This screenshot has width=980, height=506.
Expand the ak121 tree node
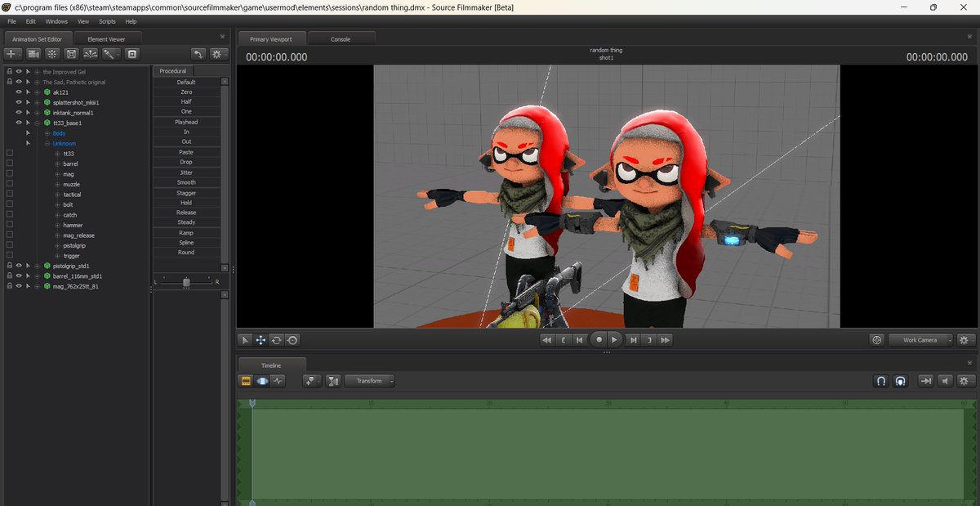point(37,92)
